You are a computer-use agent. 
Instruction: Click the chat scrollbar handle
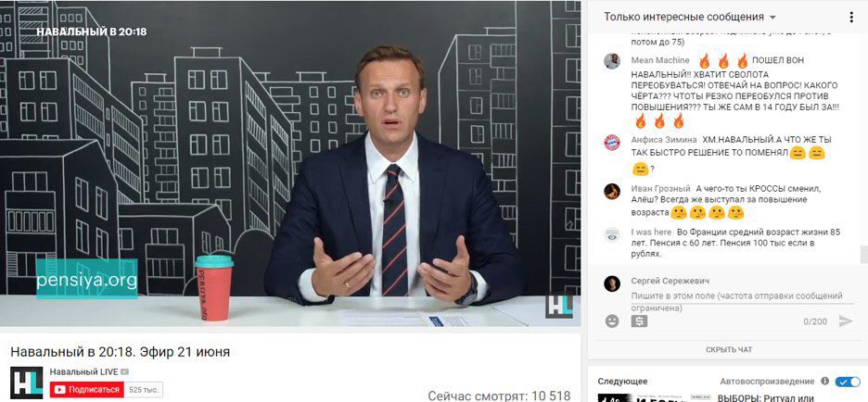[x=863, y=255]
